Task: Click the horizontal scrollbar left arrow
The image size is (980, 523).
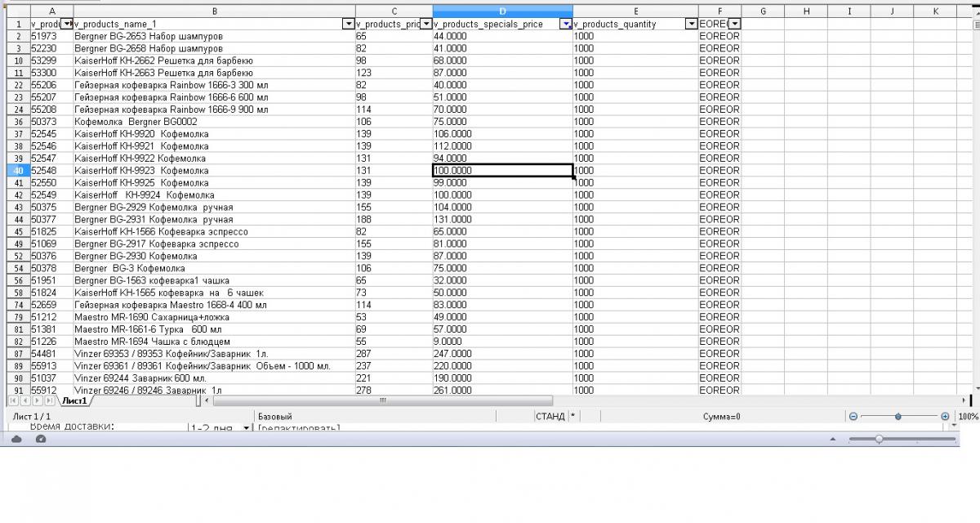Action: (208, 401)
